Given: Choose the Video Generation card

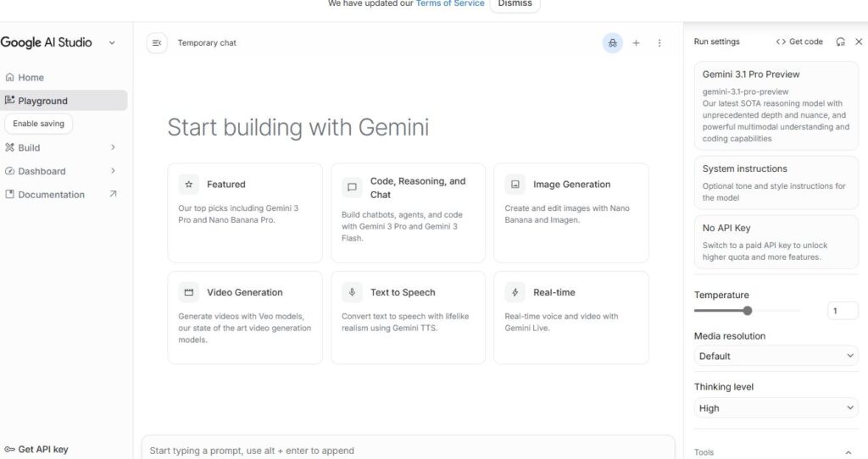Looking at the screenshot, I should (x=244, y=317).
